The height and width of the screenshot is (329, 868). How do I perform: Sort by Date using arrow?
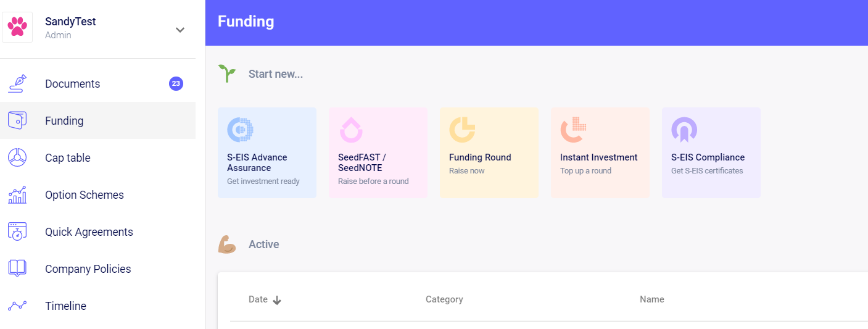277,300
